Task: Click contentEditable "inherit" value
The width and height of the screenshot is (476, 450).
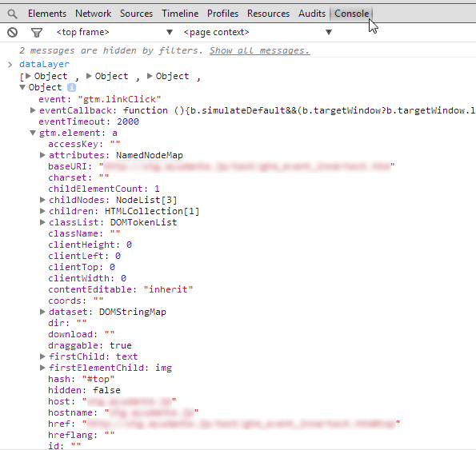Action: (x=168, y=289)
